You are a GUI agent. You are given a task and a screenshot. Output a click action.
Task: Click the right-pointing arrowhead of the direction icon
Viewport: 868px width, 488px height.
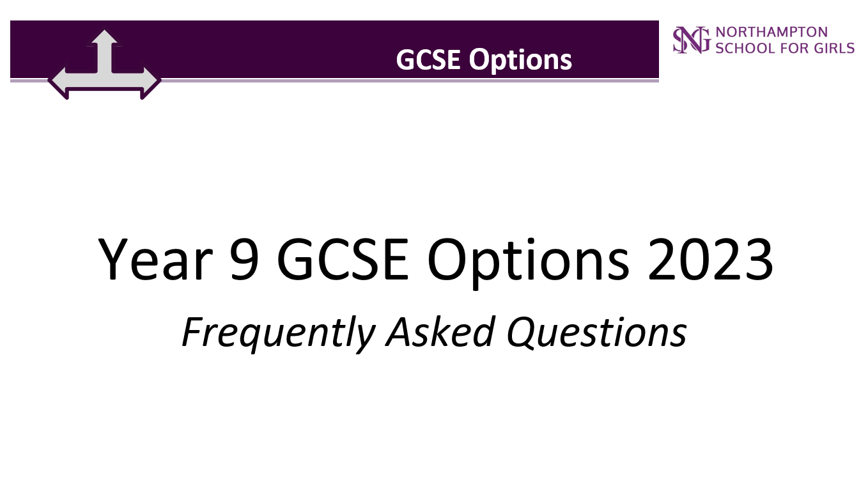149,81
